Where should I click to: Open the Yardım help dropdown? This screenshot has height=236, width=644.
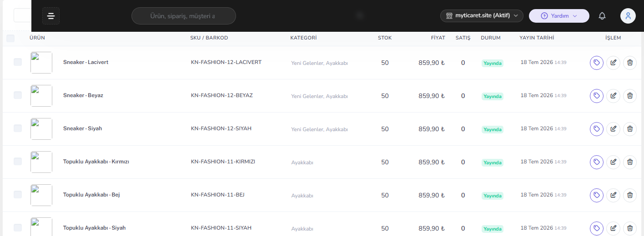pyautogui.click(x=559, y=16)
